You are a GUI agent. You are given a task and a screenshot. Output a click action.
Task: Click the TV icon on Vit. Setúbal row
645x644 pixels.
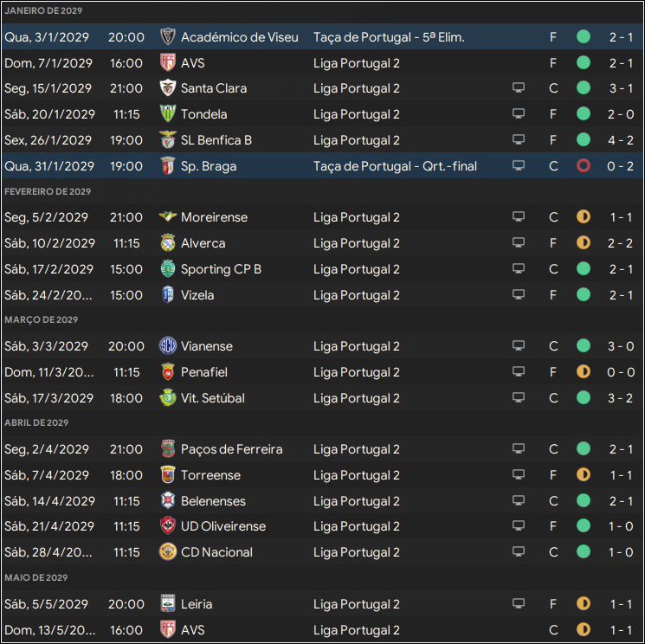tap(519, 397)
